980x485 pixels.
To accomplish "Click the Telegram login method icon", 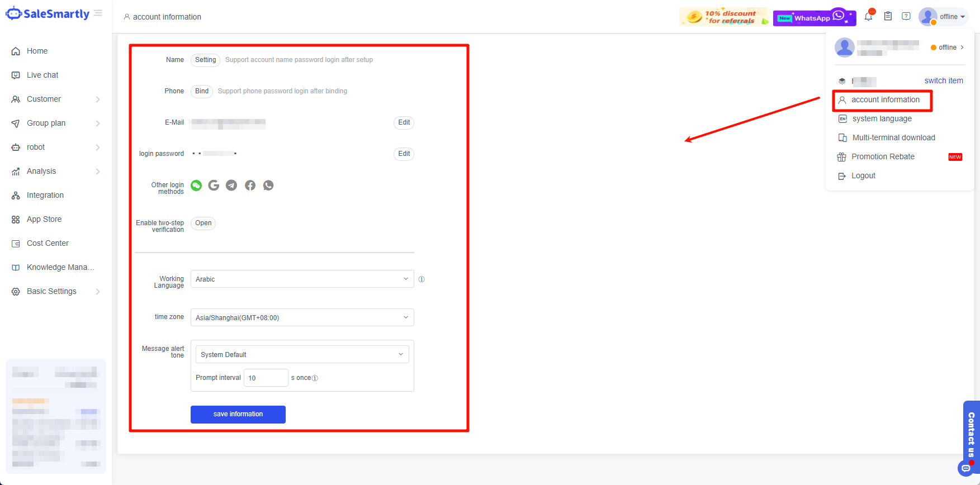I will (x=231, y=186).
